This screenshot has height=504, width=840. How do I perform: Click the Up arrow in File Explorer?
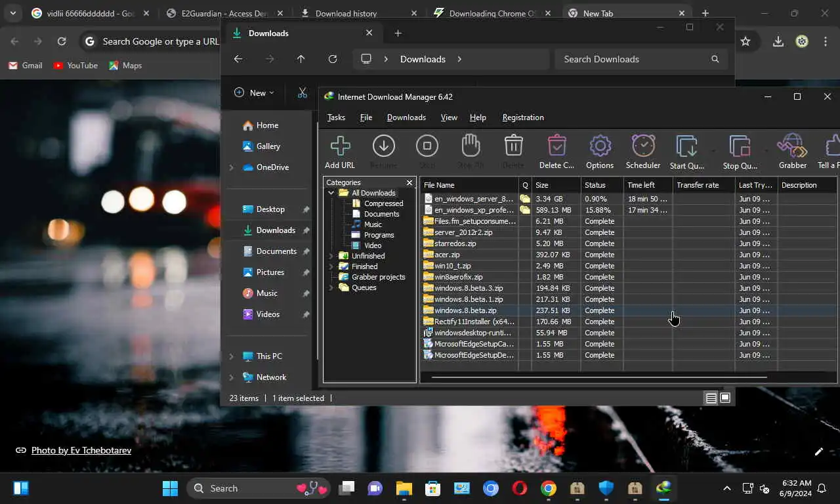(301, 59)
